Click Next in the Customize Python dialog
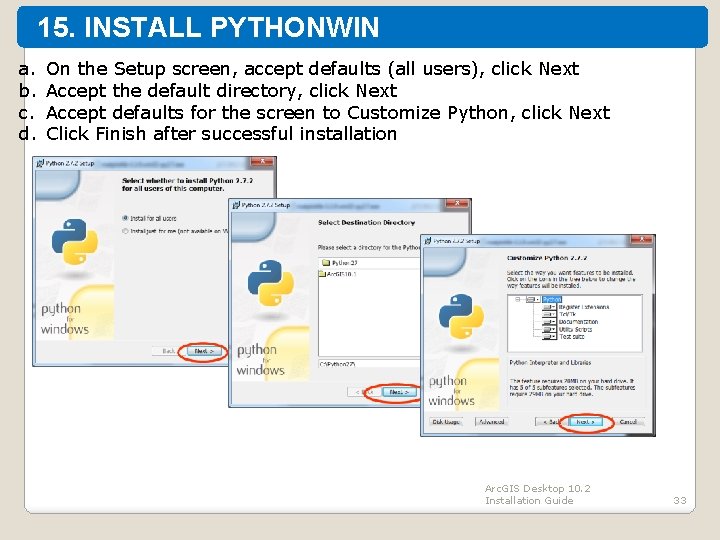The width and height of the screenshot is (720, 540). [x=585, y=422]
